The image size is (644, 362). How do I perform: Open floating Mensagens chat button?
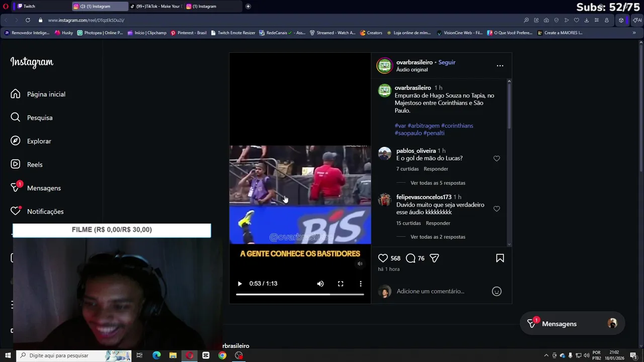coord(572,324)
